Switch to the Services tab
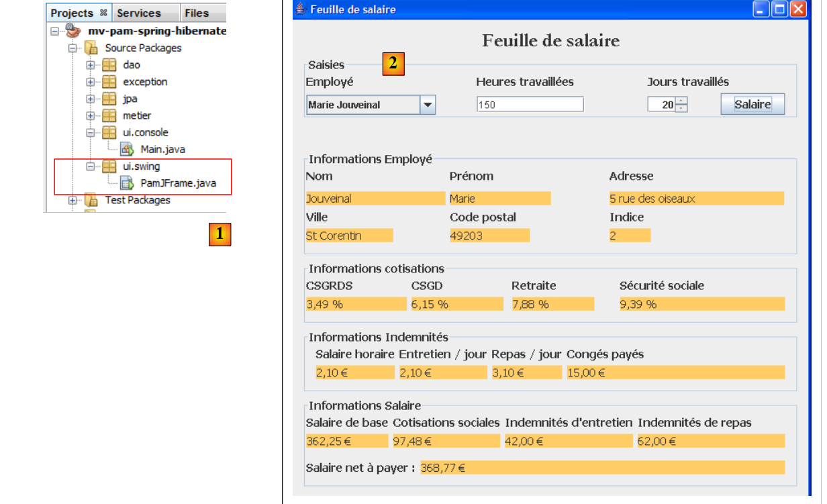827x504 pixels. click(x=139, y=13)
